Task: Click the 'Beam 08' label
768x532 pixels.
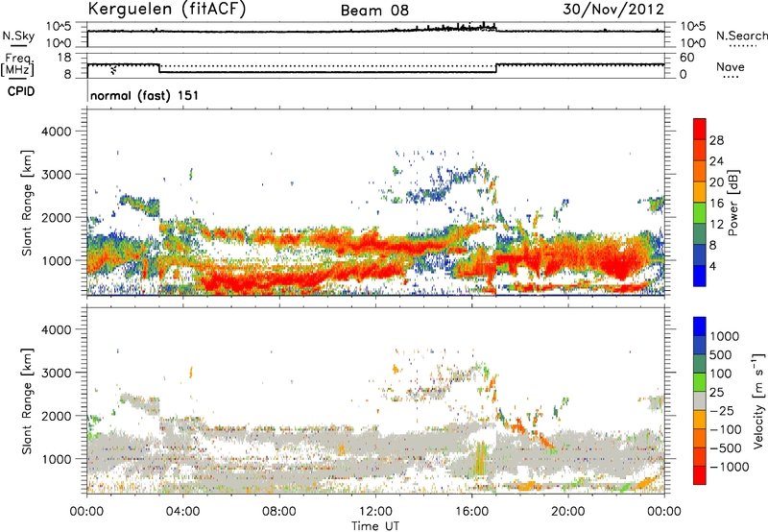Action: click(374, 11)
